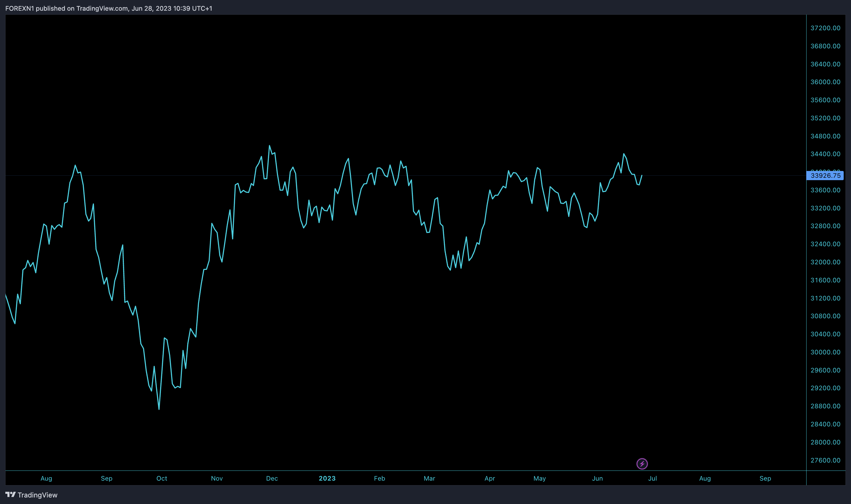The image size is (851, 504).
Task: Click the 36000.00 price axis label
Action: tap(825, 82)
